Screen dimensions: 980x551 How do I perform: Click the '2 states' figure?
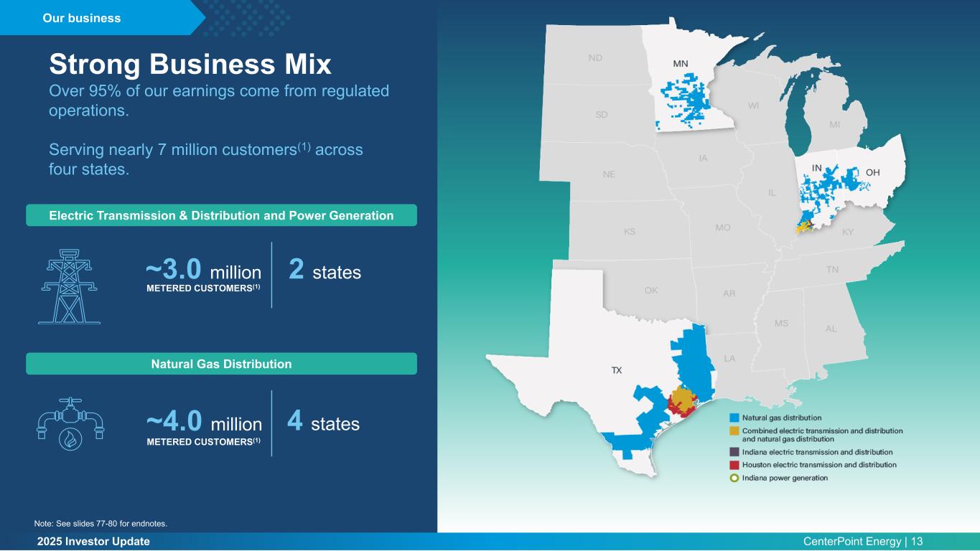(325, 270)
